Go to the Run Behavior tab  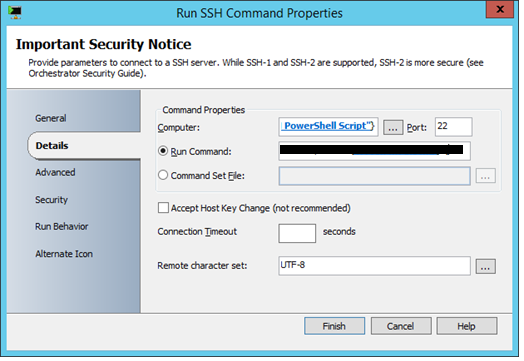tap(61, 227)
